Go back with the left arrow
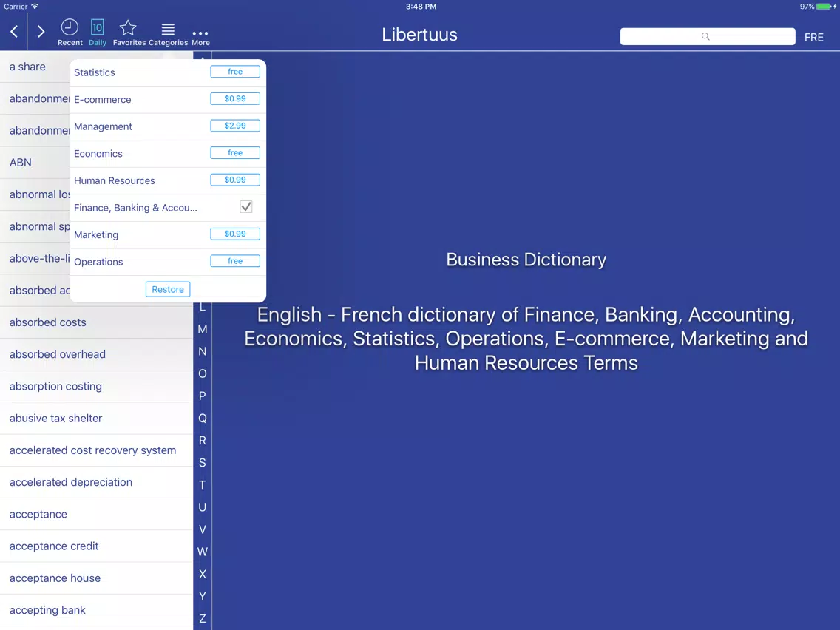The width and height of the screenshot is (840, 630). (15, 32)
